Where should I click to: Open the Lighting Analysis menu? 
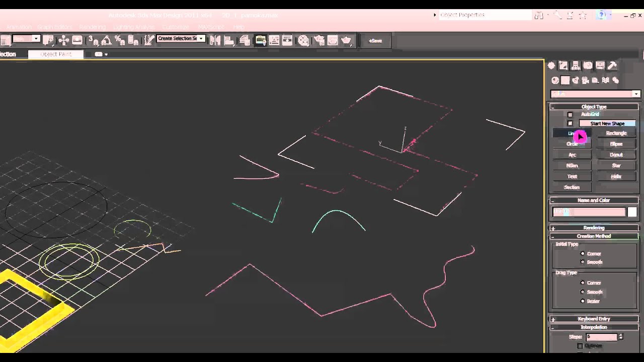134,27
